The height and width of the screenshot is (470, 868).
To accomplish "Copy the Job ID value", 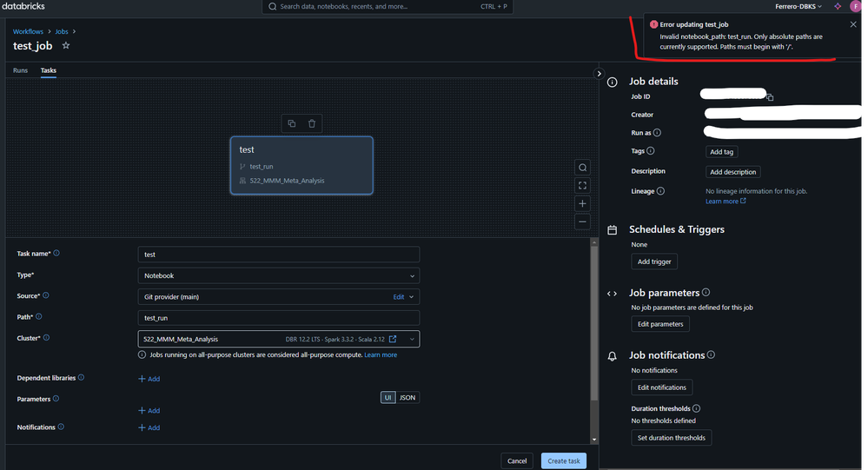I will [x=770, y=97].
